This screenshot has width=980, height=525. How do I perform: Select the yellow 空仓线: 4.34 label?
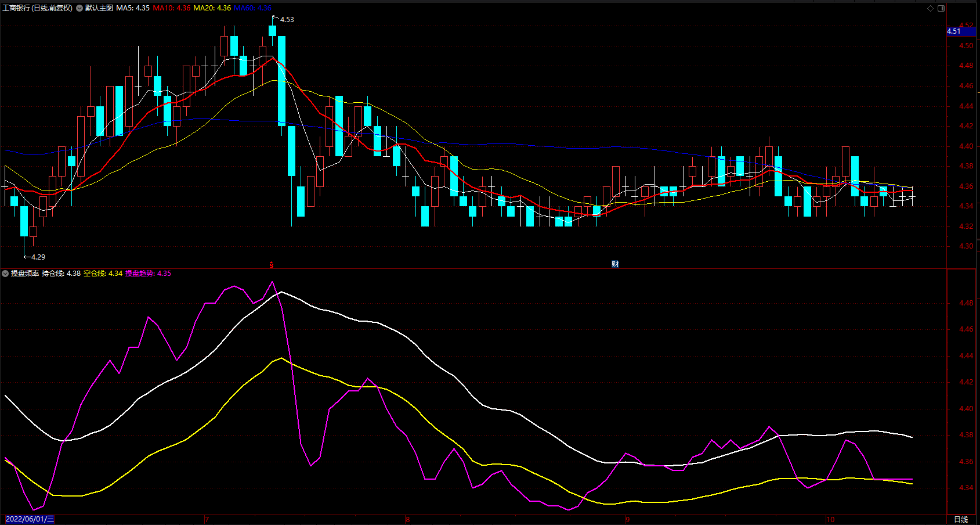pyautogui.click(x=103, y=274)
